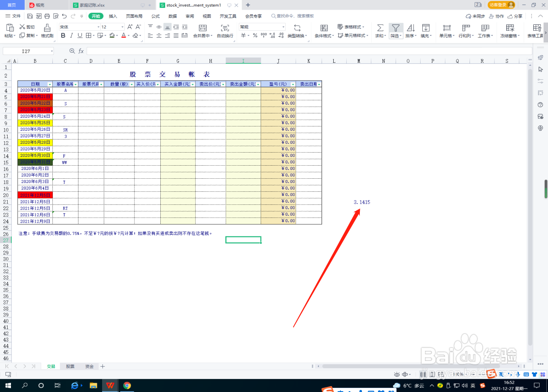Click the 访客登录 guest login button
The image size is (548, 392).
pos(501,5)
